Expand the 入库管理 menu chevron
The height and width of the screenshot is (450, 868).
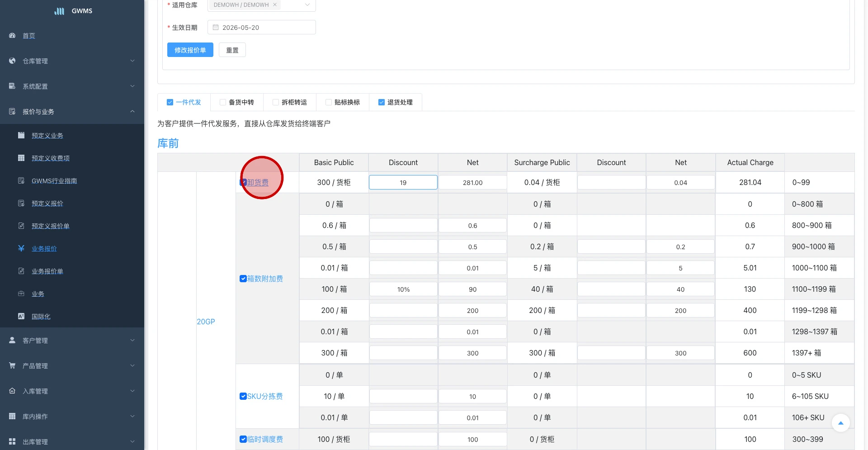click(132, 391)
